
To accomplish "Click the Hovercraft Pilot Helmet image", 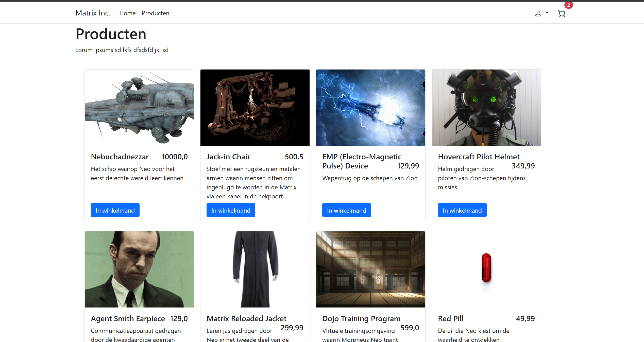I will pyautogui.click(x=486, y=108).
